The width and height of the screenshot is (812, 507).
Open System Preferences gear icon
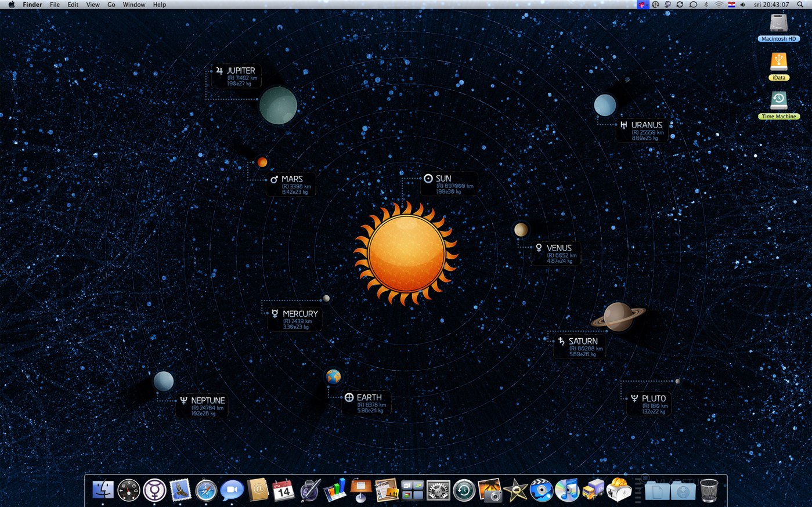pos(438,491)
